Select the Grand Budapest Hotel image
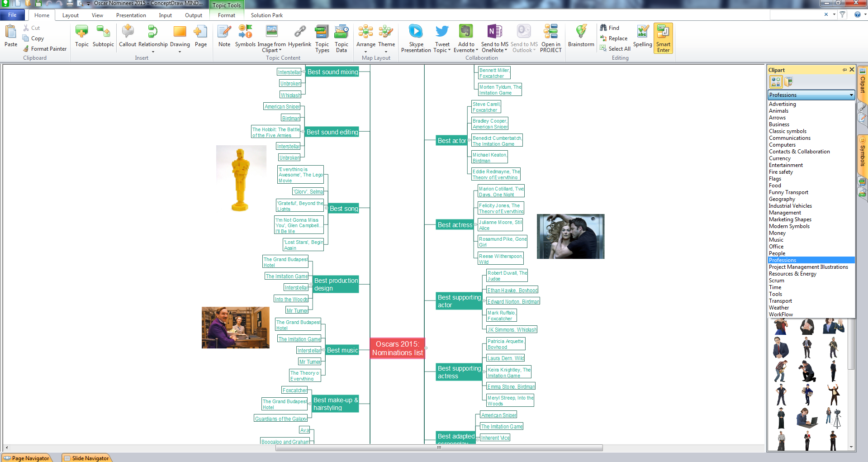868x462 pixels. pyautogui.click(x=235, y=328)
